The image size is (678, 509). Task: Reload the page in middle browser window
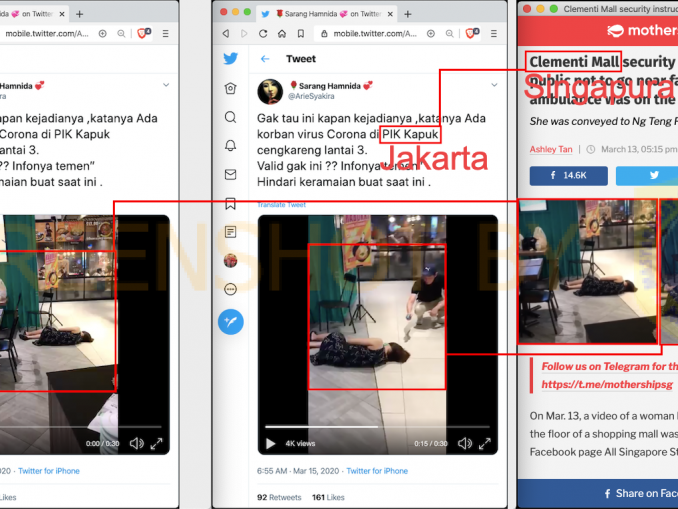(x=263, y=33)
